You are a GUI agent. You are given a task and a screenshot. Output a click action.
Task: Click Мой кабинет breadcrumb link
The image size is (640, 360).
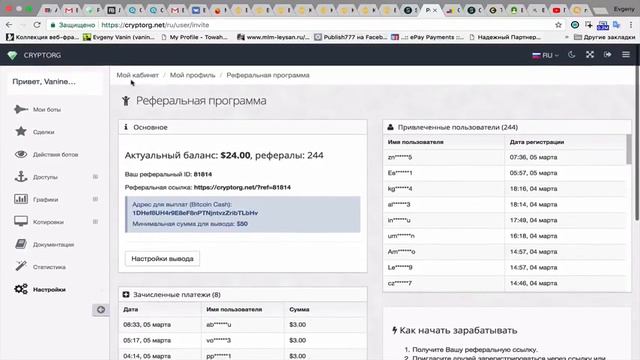(x=138, y=75)
